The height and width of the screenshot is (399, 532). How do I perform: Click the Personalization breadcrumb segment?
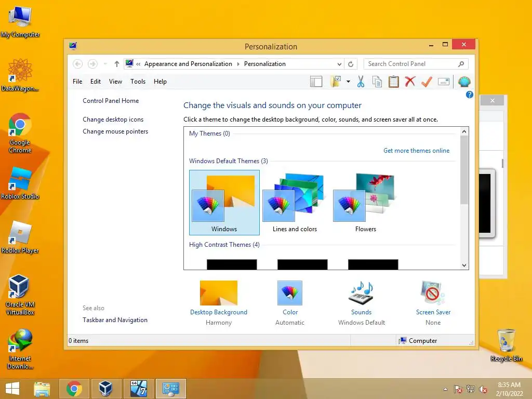click(x=264, y=64)
